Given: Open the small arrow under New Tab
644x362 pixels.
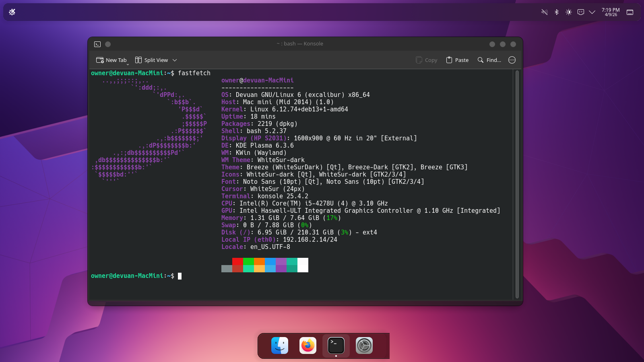Looking at the screenshot, I should pos(128,64).
